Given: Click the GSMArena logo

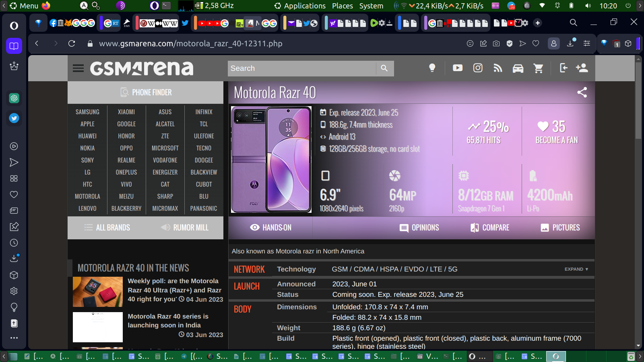Looking at the screenshot, I should click(x=142, y=68).
